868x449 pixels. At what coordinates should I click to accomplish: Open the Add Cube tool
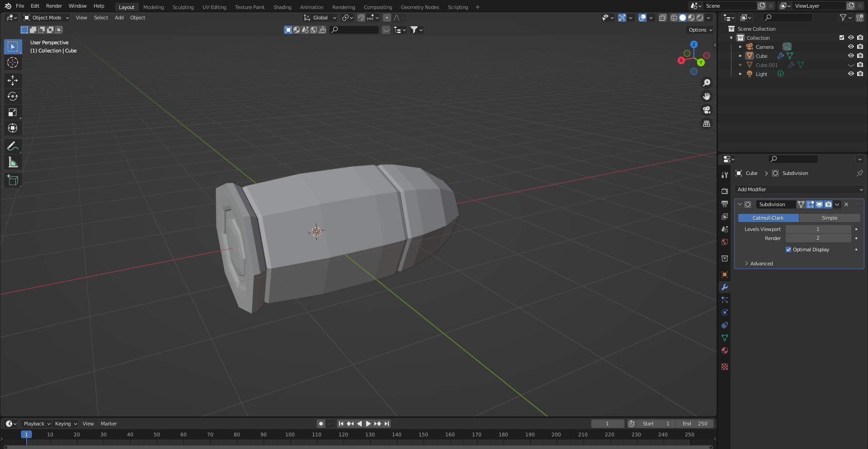pos(13,180)
